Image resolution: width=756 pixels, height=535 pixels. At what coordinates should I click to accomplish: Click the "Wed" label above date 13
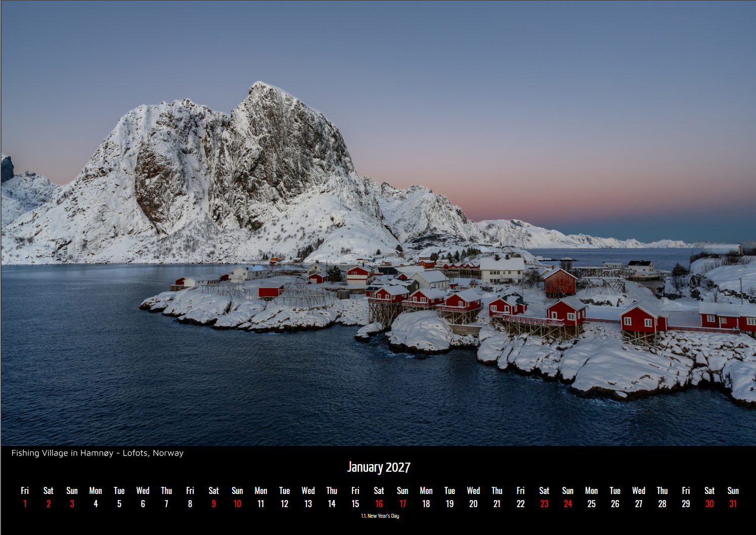(308, 490)
